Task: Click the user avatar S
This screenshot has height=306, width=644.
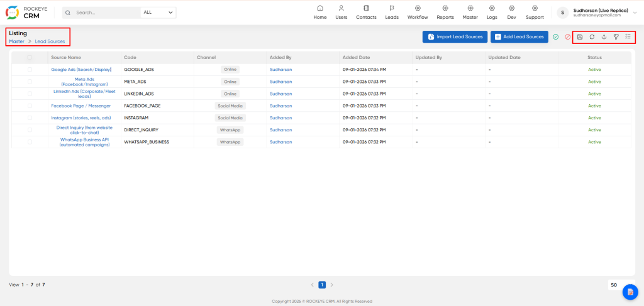Action: tap(563, 13)
